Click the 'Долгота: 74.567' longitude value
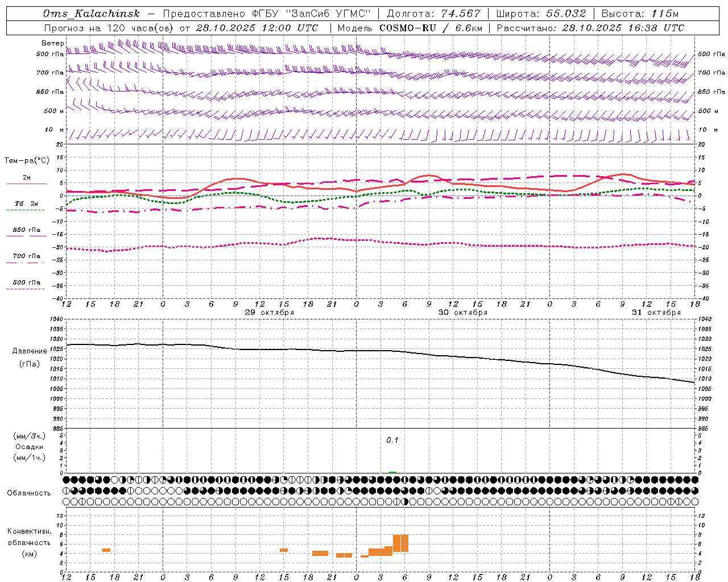 [433, 14]
